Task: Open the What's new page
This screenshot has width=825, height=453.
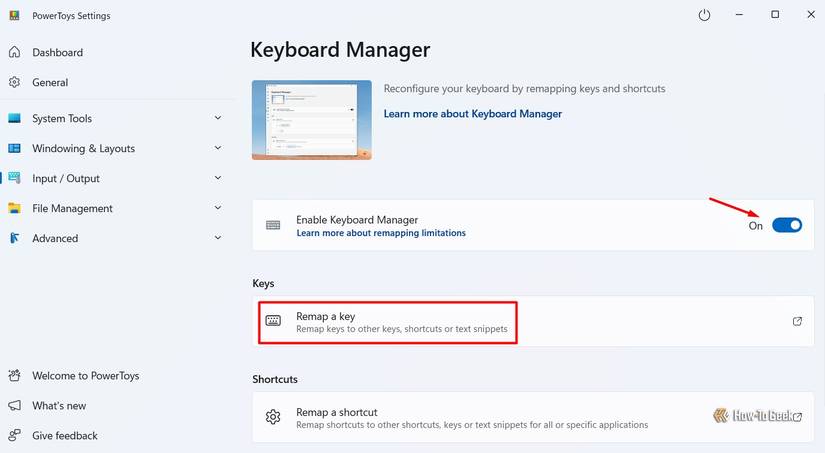Action: pos(59,406)
